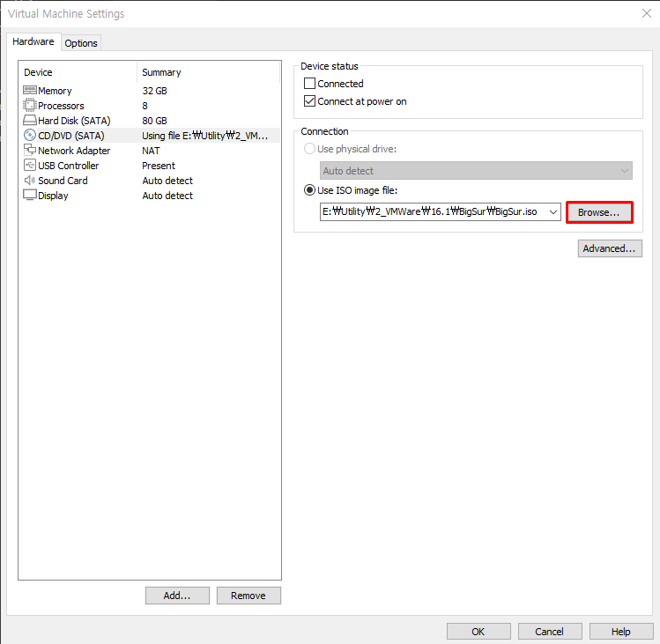
Task: Click the Remove device button
Action: coord(248,596)
